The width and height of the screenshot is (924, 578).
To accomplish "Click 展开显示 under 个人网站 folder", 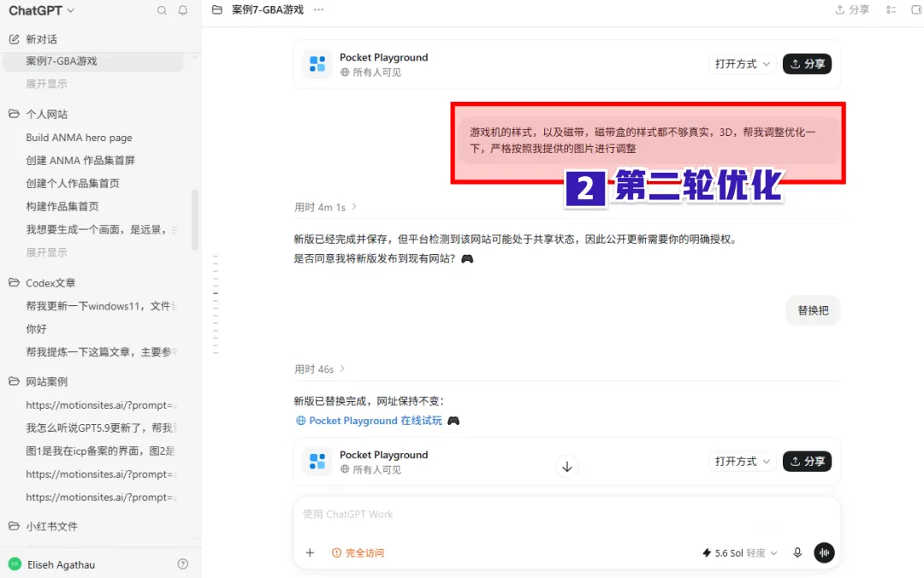I will click(x=46, y=252).
